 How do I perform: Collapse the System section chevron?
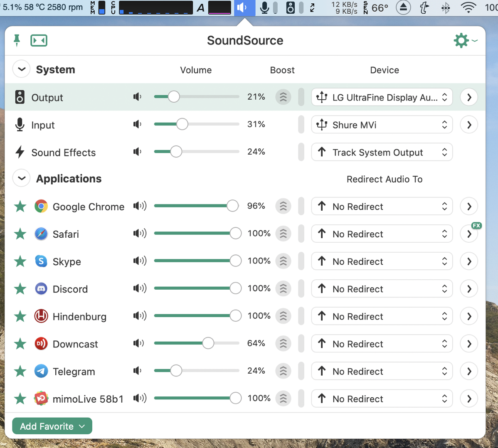coord(22,69)
